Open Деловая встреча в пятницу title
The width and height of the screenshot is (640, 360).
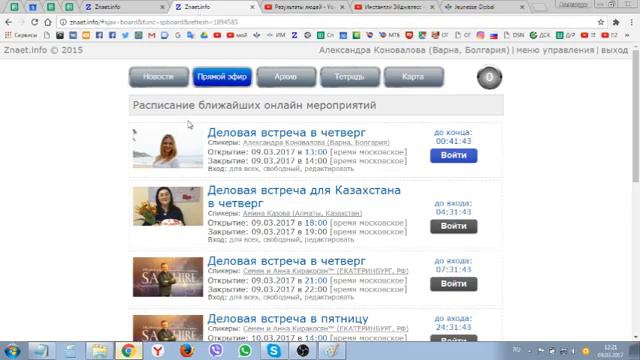[288, 318]
